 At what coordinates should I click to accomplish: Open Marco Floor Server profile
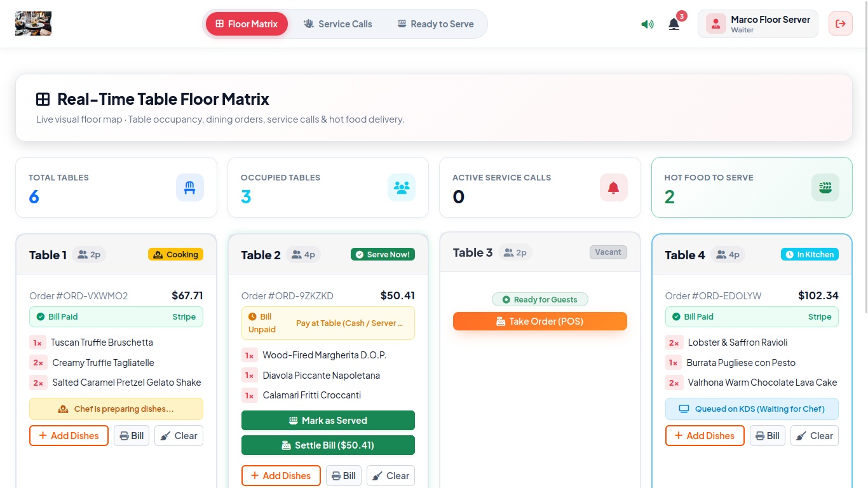coord(758,24)
